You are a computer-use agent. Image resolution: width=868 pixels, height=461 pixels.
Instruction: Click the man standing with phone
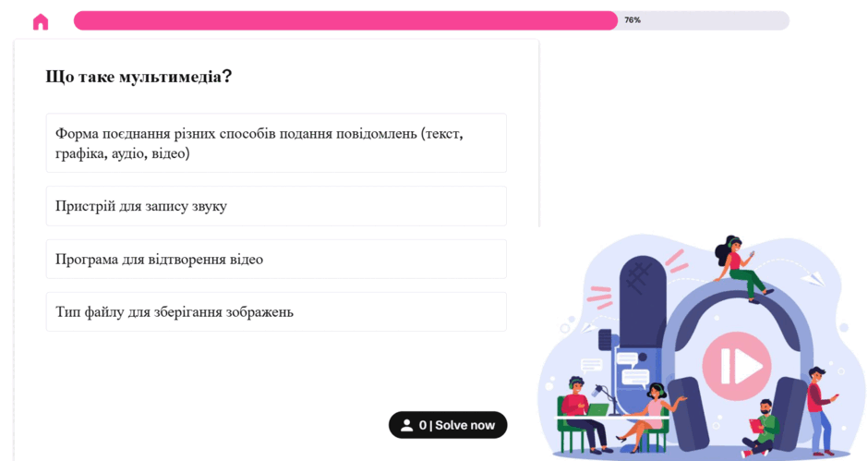click(822, 411)
